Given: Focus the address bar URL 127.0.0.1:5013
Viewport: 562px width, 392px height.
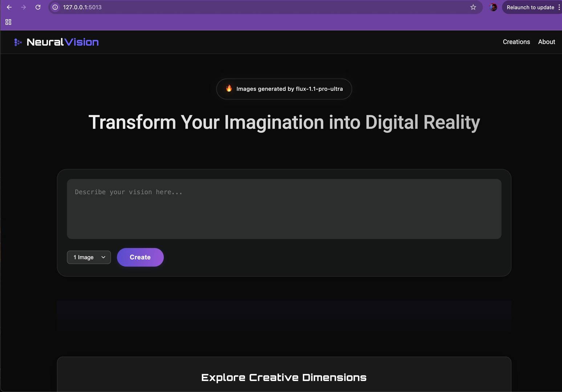Looking at the screenshot, I should (82, 7).
